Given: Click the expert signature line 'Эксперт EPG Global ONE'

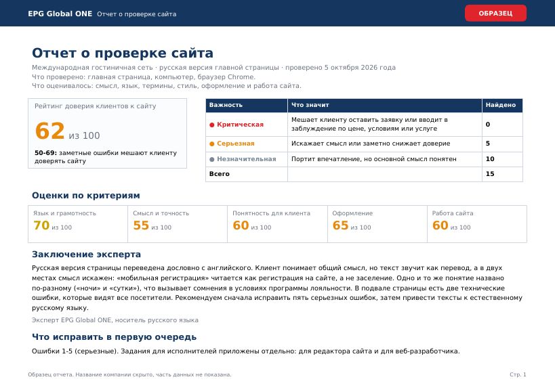Looking at the screenshot, I should [x=115, y=320].
